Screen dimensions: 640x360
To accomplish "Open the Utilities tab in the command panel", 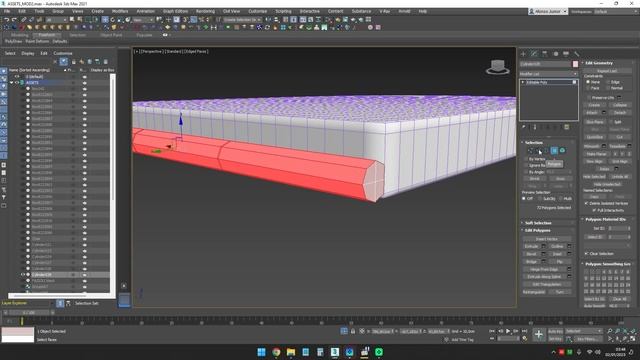I will 577,54.
